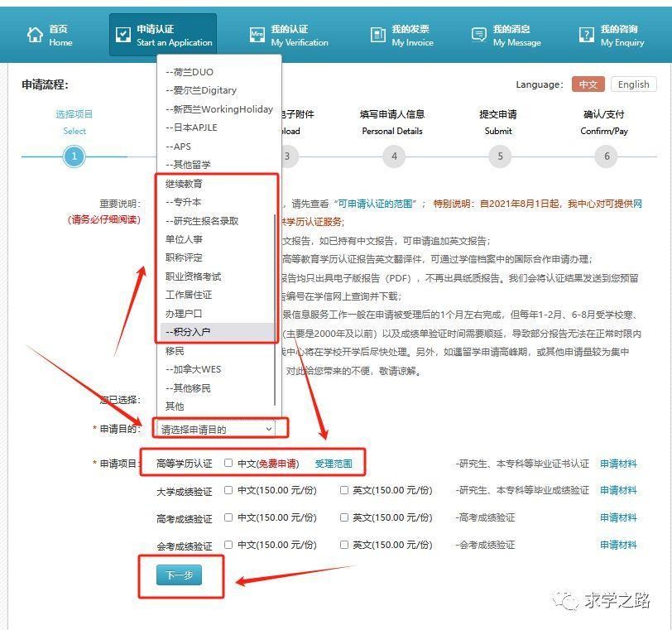Open the 受理范围 link
Image resolution: width=672 pixels, height=630 pixels.
pos(334,464)
